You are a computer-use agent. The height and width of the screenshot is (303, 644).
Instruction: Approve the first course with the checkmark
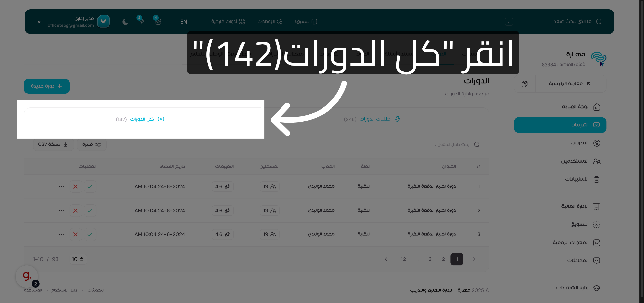[90, 187]
